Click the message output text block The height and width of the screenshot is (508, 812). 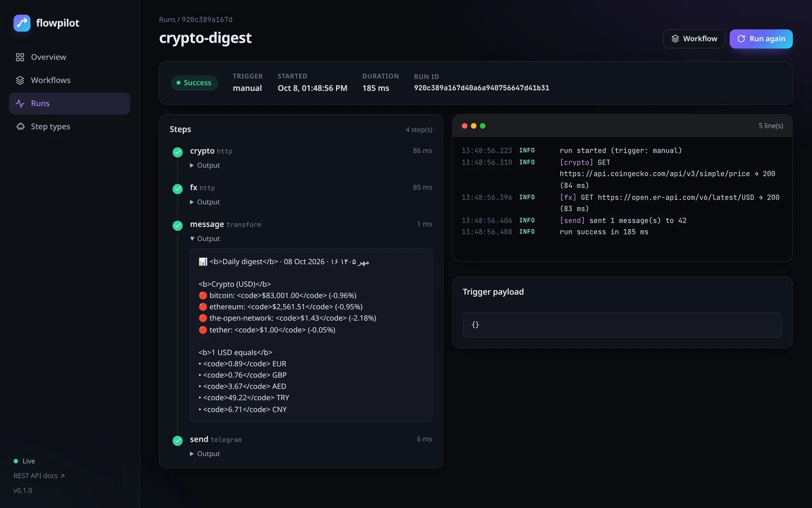(311, 335)
